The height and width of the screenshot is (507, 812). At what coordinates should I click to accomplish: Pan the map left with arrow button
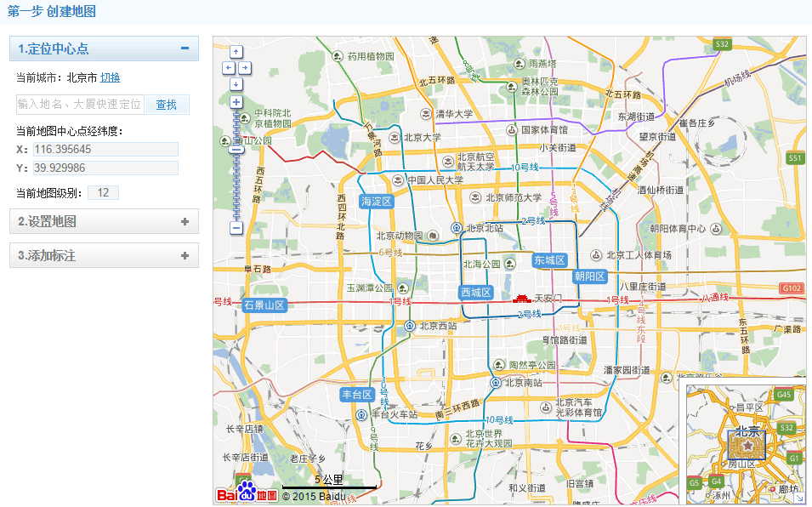(x=228, y=67)
